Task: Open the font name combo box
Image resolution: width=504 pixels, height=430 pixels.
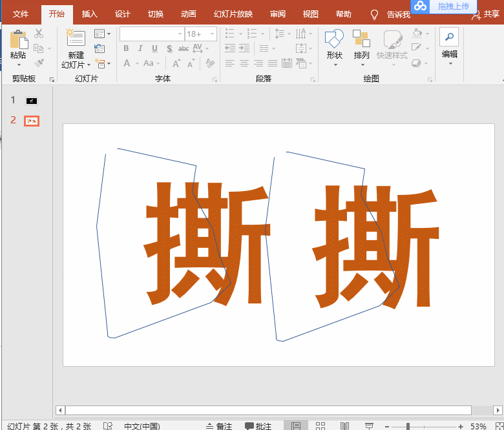Action: tap(152, 34)
